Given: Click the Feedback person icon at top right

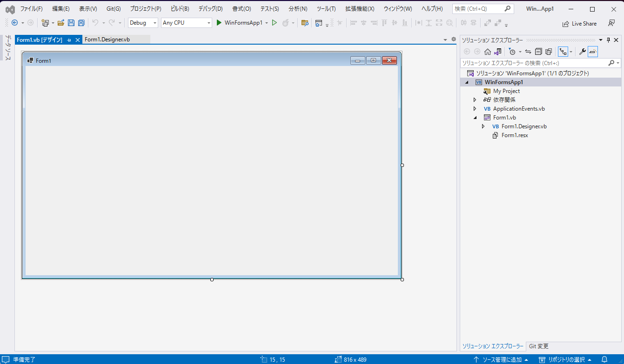Looking at the screenshot, I should (611, 23).
